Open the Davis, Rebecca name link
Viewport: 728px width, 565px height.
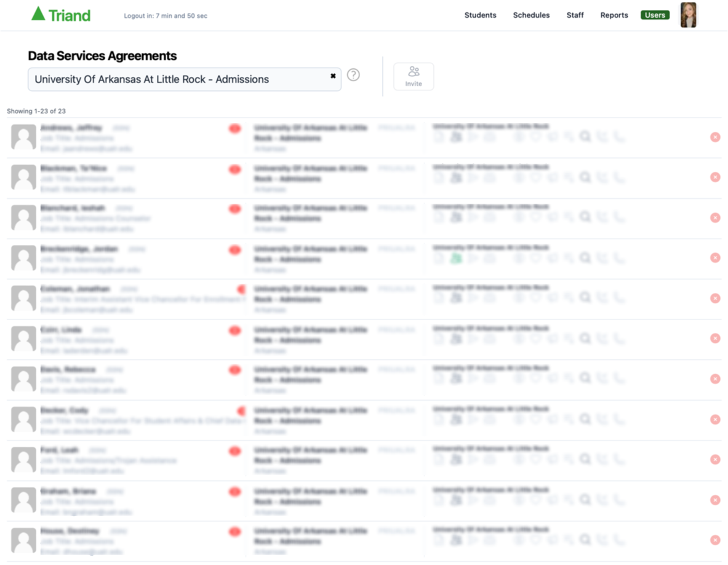(x=68, y=369)
